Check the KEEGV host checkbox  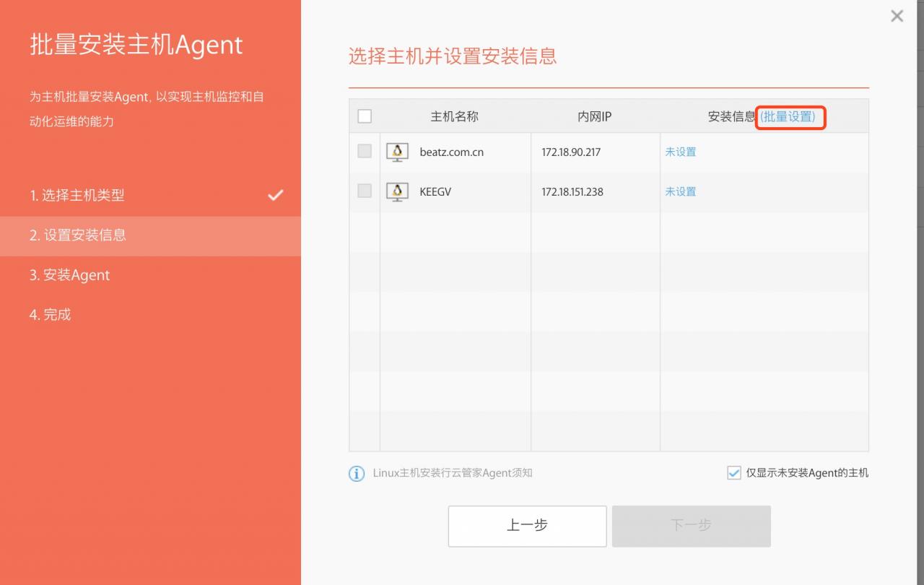tap(365, 191)
